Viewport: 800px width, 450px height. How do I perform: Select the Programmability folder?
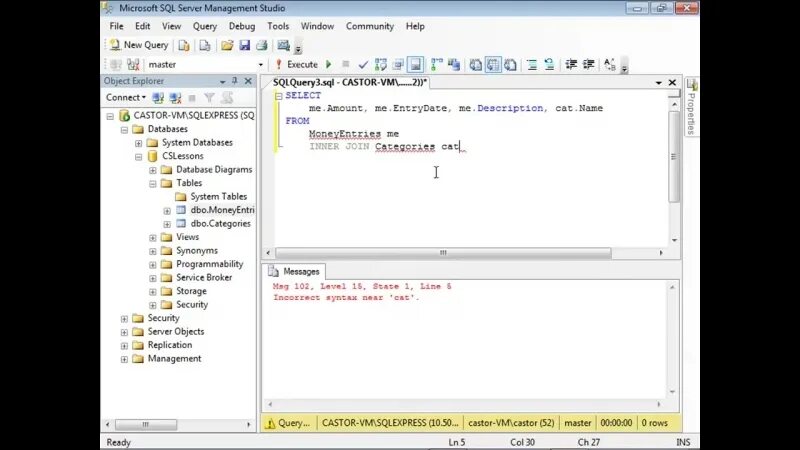(209, 264)
